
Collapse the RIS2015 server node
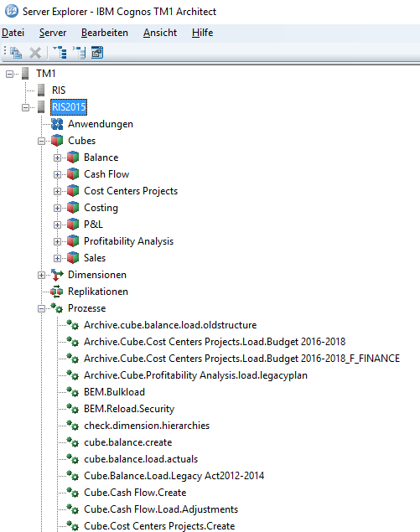[x=25, y=107]
